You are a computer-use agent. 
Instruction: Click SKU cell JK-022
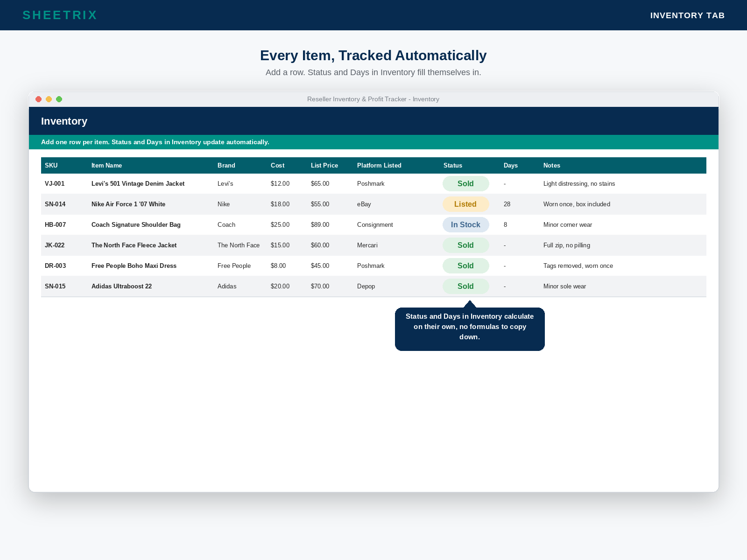(55, 245)
